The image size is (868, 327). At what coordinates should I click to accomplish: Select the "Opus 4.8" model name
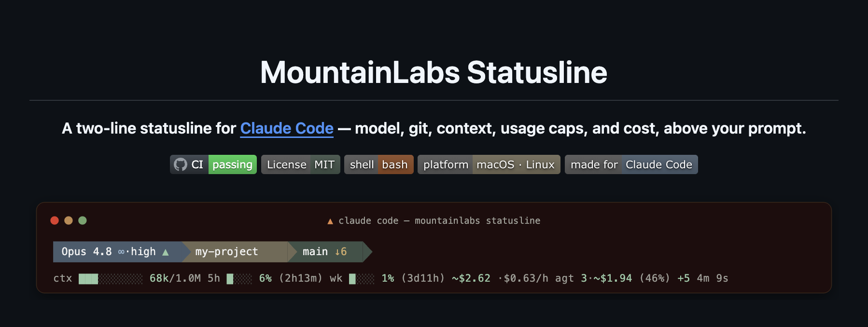point(86,252)
